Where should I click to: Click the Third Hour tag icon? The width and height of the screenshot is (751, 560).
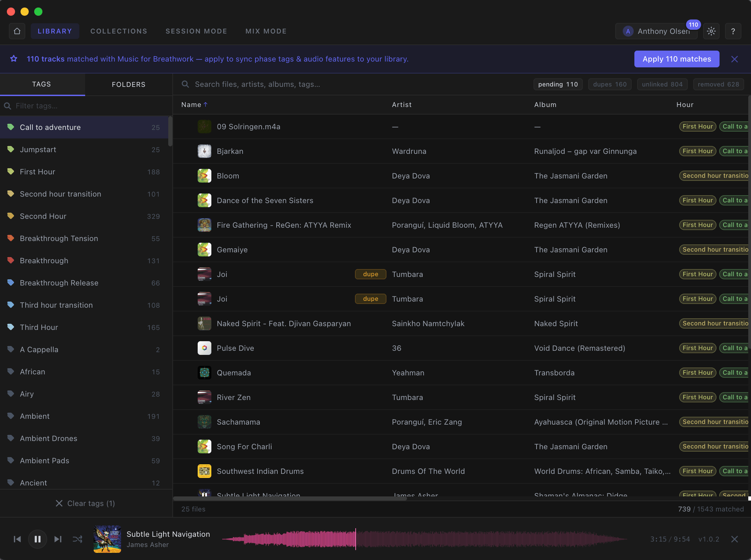tap(11, 327)
